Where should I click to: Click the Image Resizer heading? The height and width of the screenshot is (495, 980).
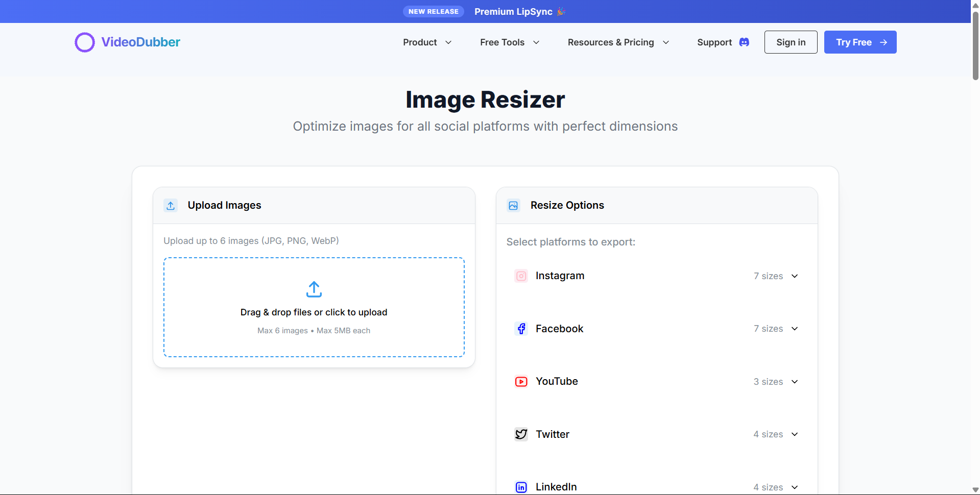point(485,100)
